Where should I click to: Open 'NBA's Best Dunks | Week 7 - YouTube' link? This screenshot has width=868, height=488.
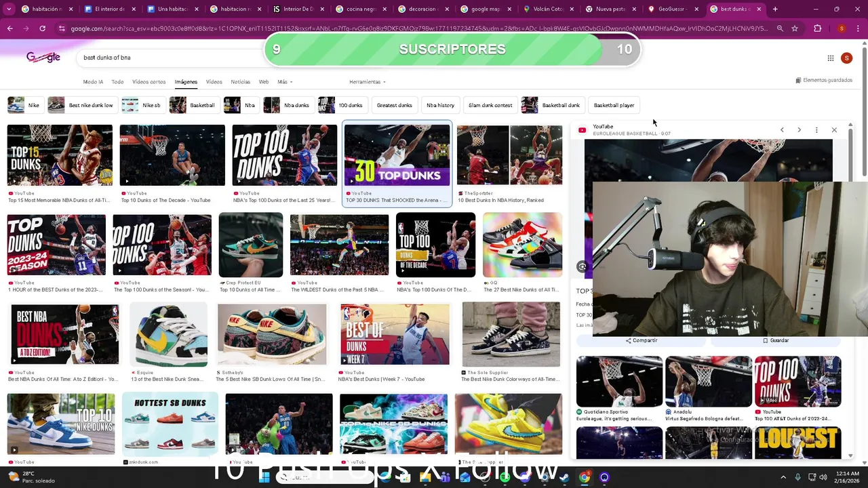(x=382, y=380)
